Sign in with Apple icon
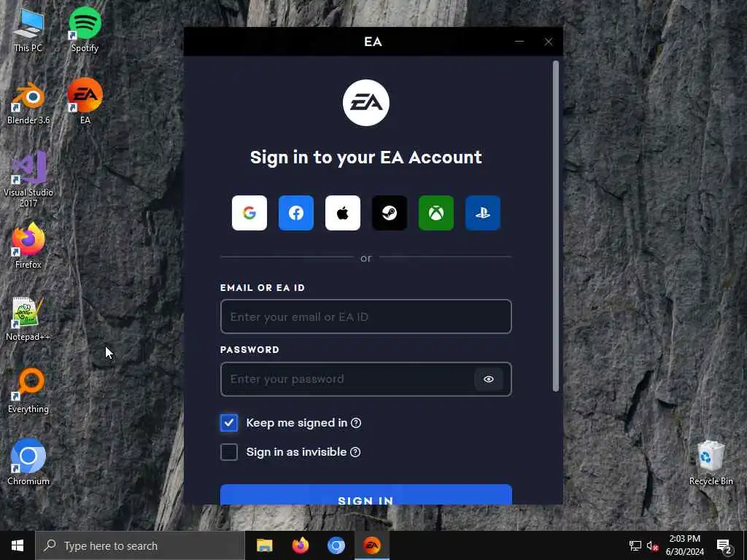Viewport: 747px width, 560px height. point(343,213)
